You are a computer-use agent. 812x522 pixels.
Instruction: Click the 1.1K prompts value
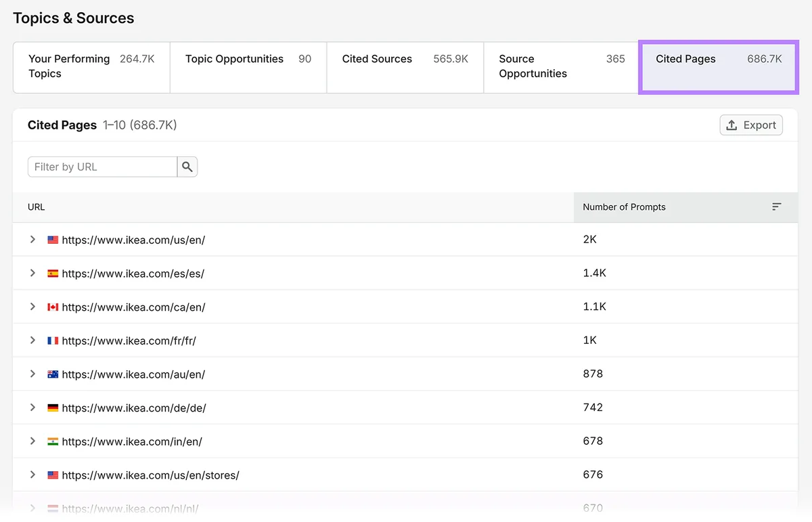(x=595, y=306)
